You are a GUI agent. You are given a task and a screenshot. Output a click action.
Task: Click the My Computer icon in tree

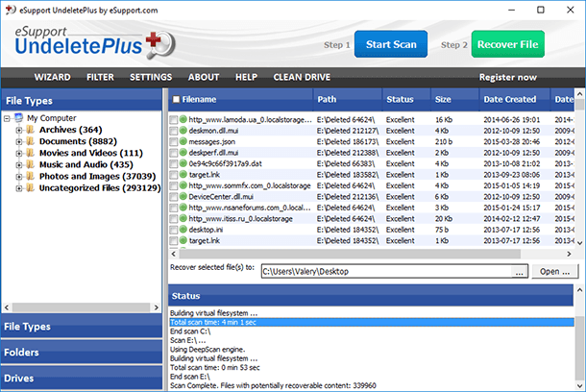tap(18, 118)
